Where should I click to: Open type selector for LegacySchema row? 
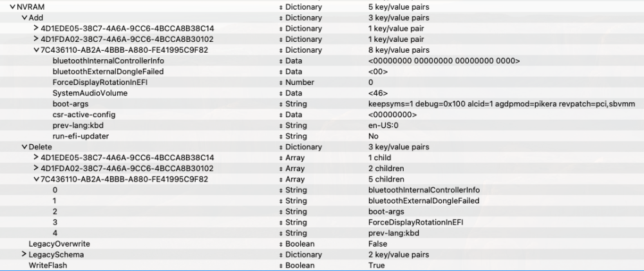click(281, 254)
